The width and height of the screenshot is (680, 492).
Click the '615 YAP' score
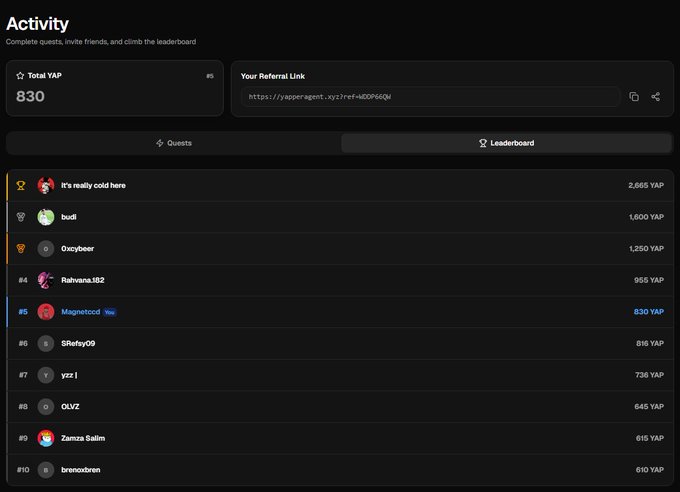(x=650, y=438)
